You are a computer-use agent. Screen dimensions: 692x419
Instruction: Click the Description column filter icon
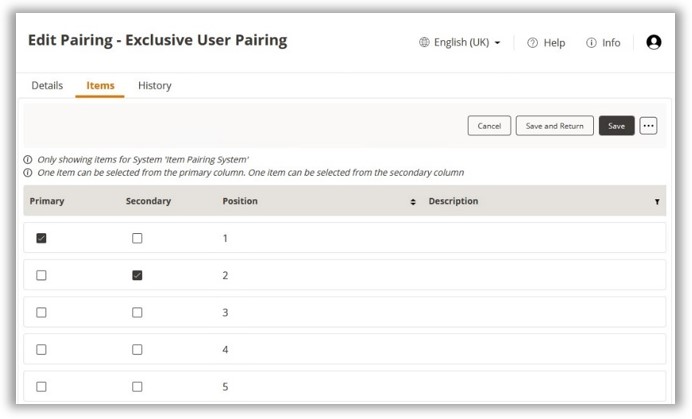click(657, 201)
